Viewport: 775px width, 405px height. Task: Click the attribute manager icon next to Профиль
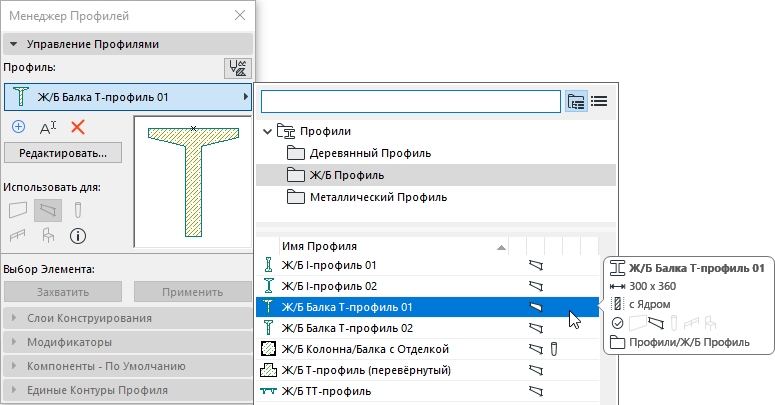(238, 68)
